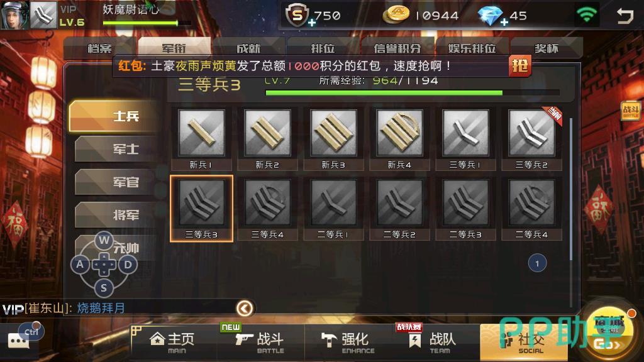Grab the red packet with 抢

tap(520, 65)
